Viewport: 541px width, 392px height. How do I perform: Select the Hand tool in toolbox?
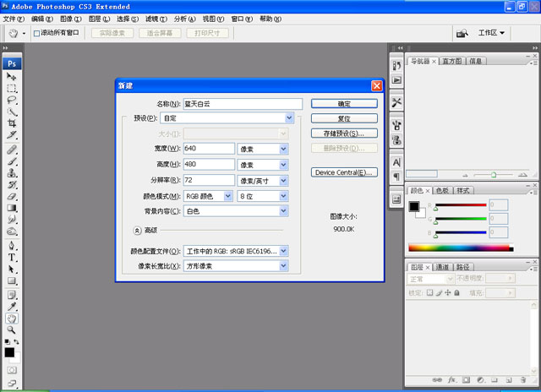[12, 318]
